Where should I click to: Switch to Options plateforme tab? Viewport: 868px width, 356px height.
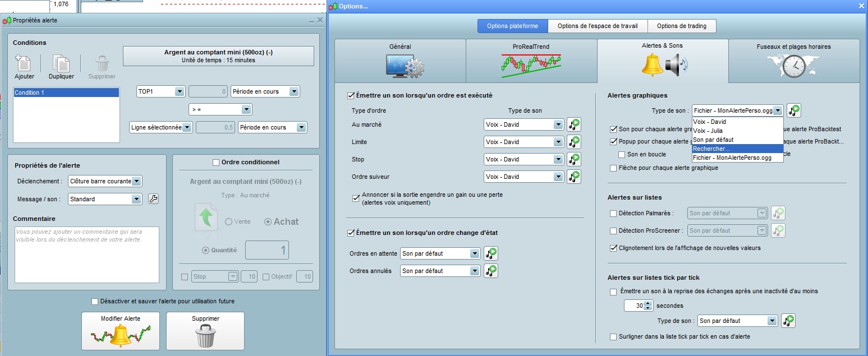coord(513,26)
